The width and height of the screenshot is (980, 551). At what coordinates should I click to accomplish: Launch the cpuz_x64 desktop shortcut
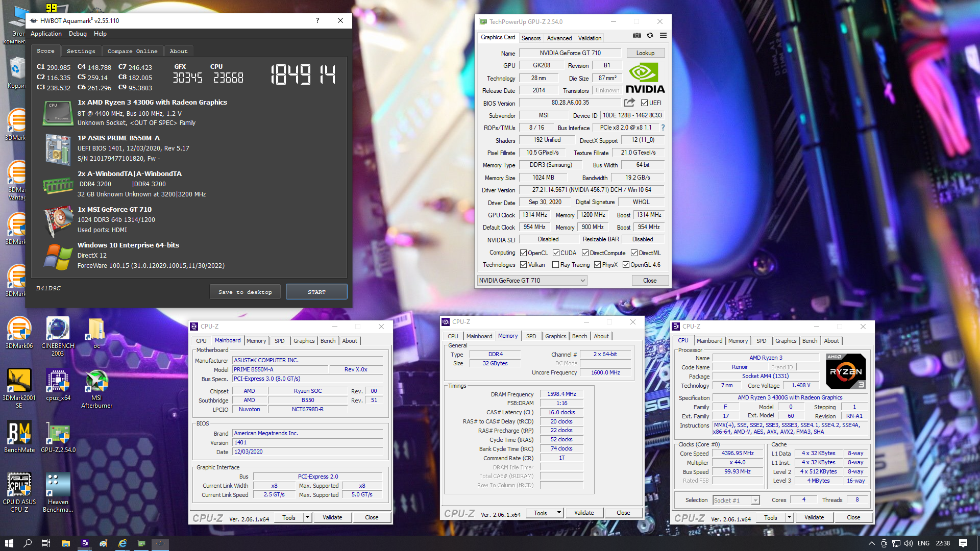(58, 385)
